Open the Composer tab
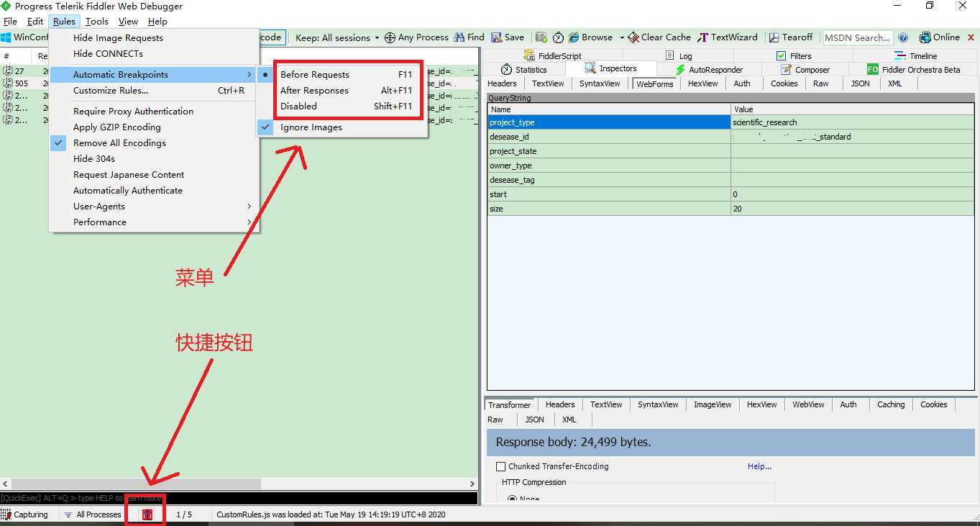This screenshot has width=980, height=526. [805, 70]
